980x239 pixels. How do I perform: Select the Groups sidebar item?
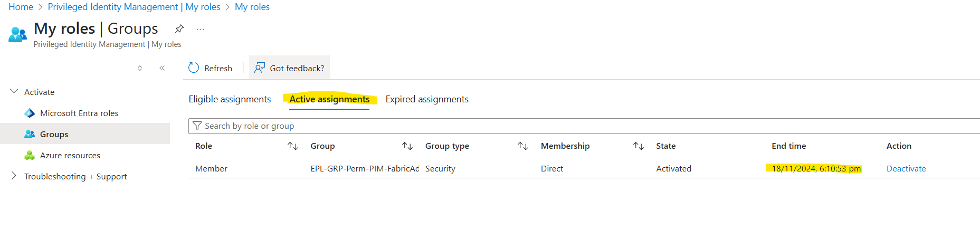tap(85, 134)
